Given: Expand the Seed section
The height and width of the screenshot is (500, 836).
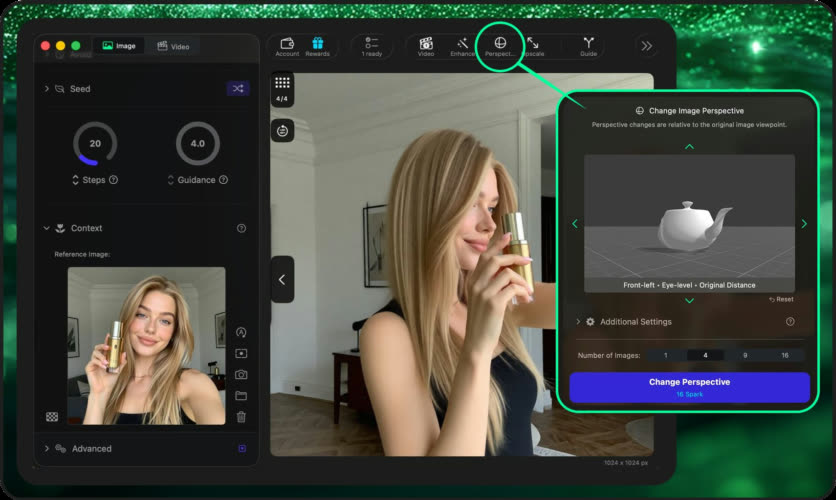Looking at the screenshot, I should [x=46, y=88].
